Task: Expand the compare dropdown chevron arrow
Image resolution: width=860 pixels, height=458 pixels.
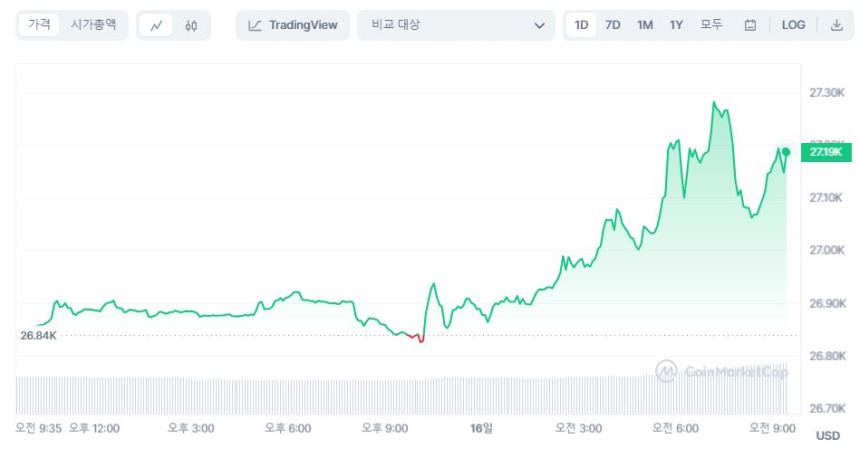Action: 540,26
